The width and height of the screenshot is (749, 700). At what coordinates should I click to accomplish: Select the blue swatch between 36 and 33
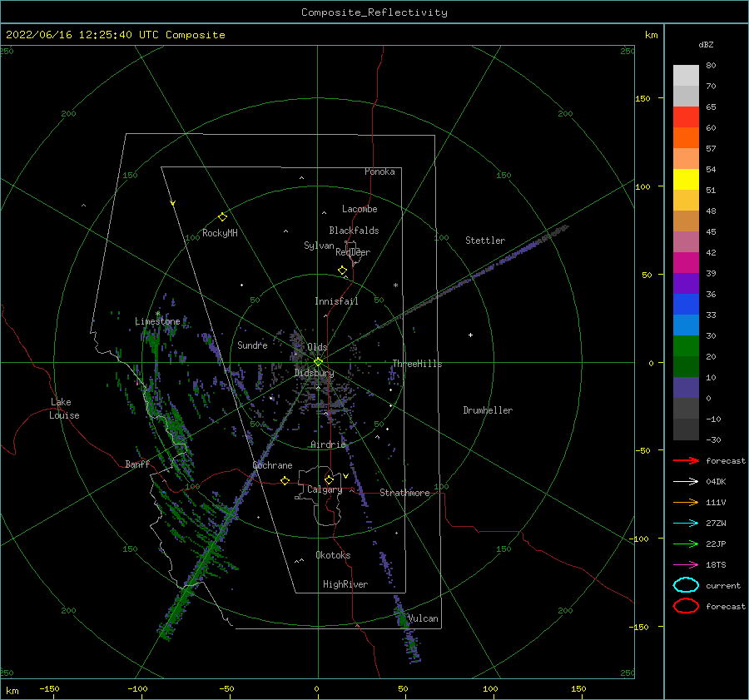tap(686, 304)
